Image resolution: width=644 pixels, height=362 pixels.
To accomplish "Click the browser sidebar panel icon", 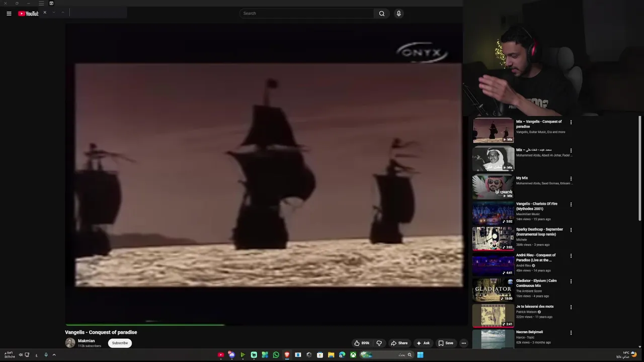I will (51, 3).
